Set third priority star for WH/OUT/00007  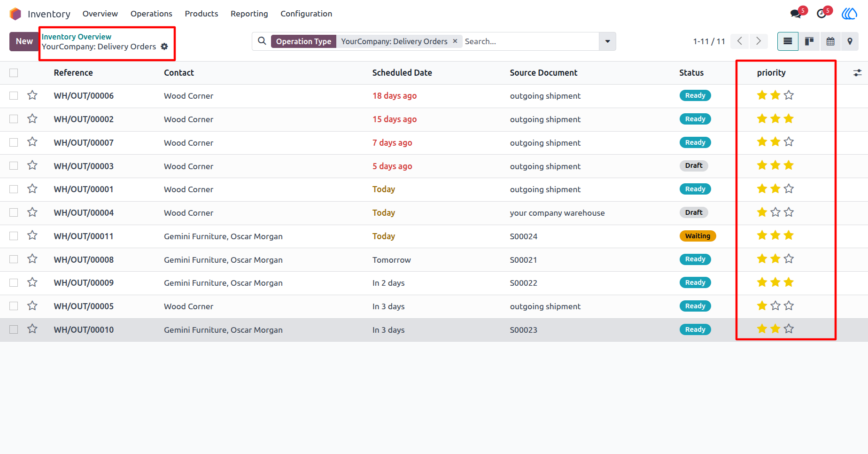point(789,142)
